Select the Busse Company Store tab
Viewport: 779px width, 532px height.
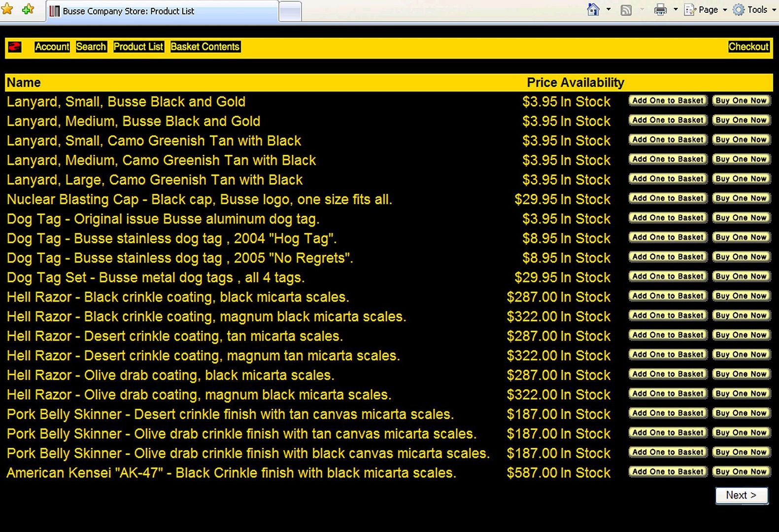(163, 11)
